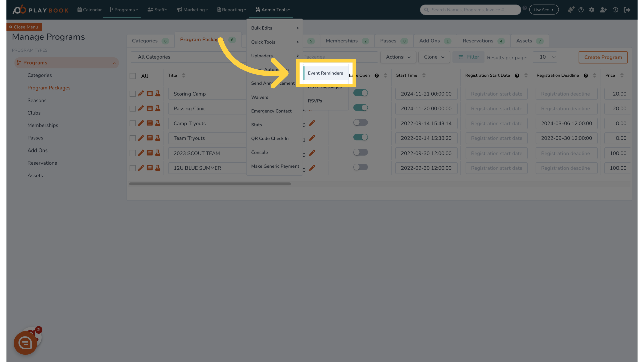Click the logout icon in top bar
644x362 pixels.
click(627, 10)
